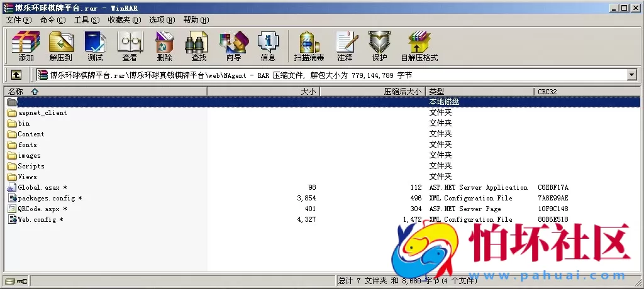This screenshot has width=644, height=289.
Task: Open the Tools (工具) menu
Action: pos(87,19)
